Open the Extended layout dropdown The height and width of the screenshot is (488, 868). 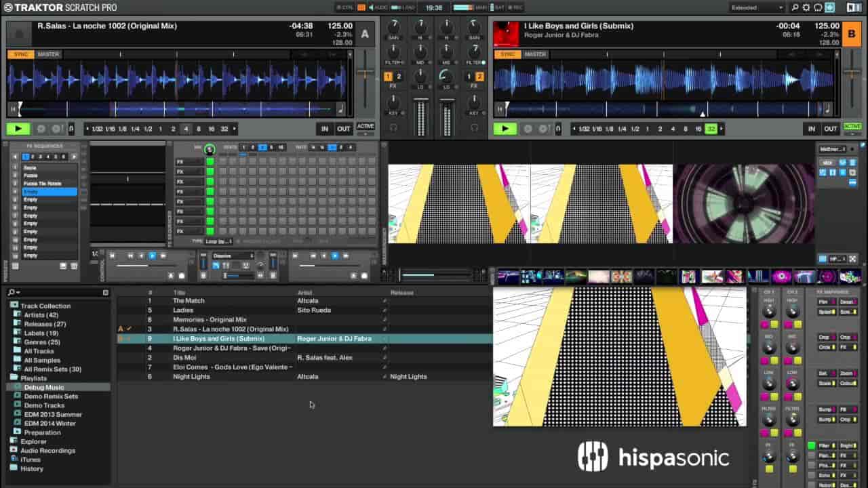pyautogui.click(x=756, y=7)
